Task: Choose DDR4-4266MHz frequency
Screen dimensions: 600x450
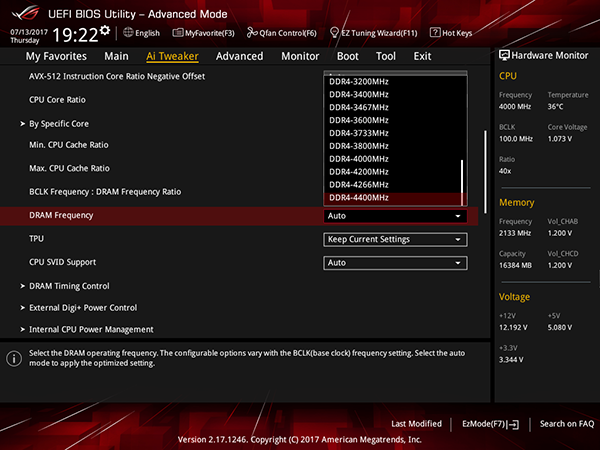Action: [393, 185]
